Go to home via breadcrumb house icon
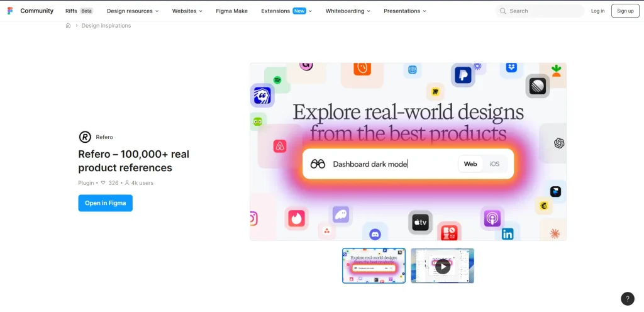The height and width of the screenshot is (312, 644). tap(68, 25)
